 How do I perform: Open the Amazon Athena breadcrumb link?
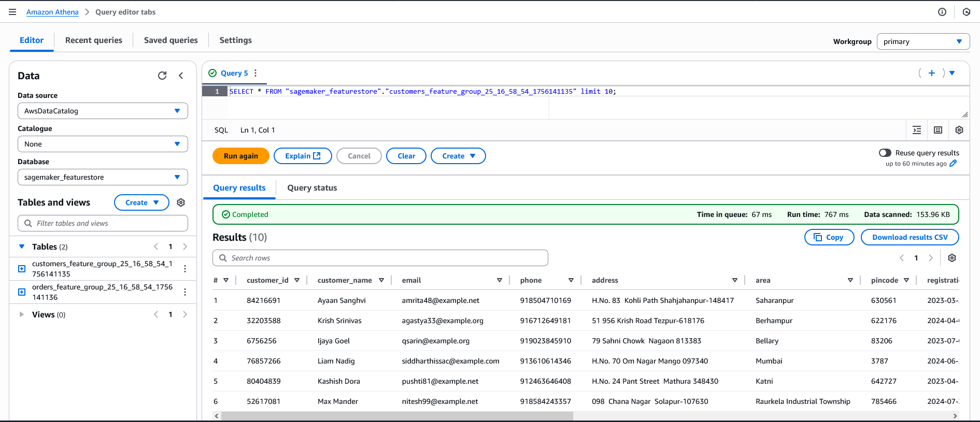[x=52, y=12]
